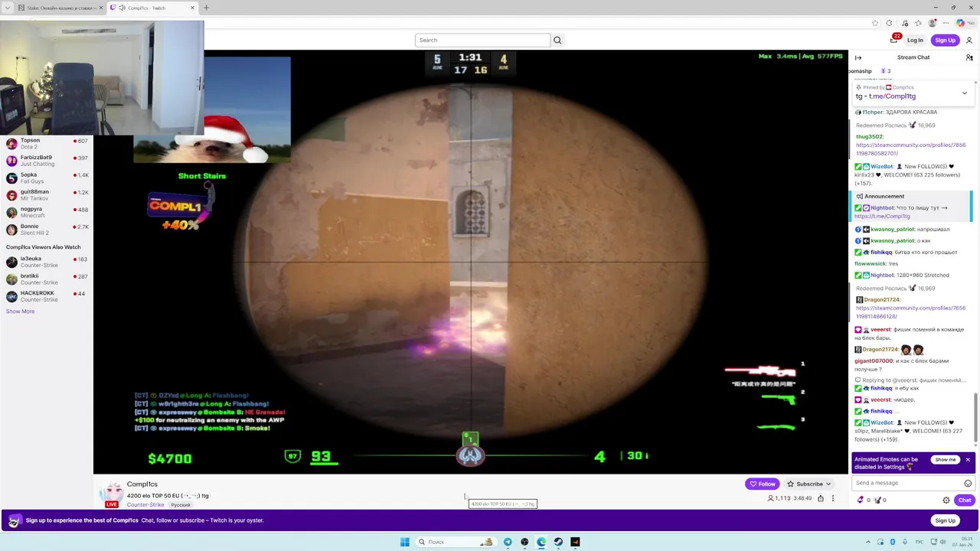
Task: Click the РУС language indicator
Action: tap(920, 542)
